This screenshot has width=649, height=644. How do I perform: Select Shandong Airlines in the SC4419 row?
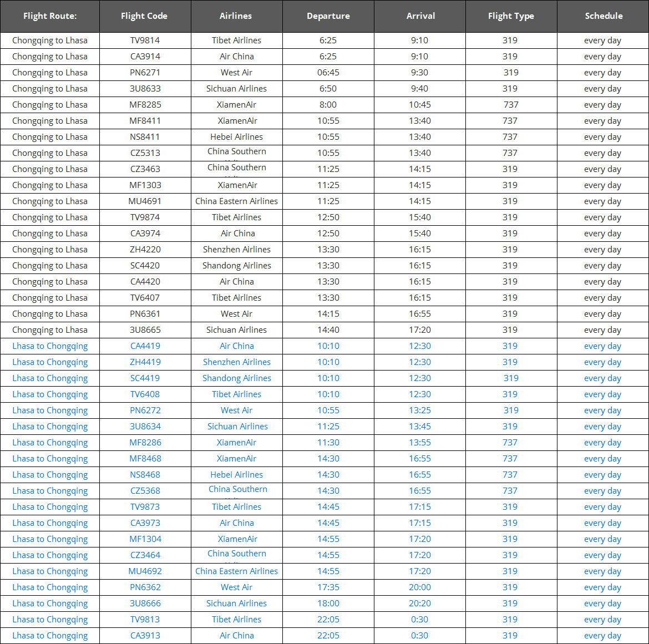pyautogui.click(x=237, y=379)
